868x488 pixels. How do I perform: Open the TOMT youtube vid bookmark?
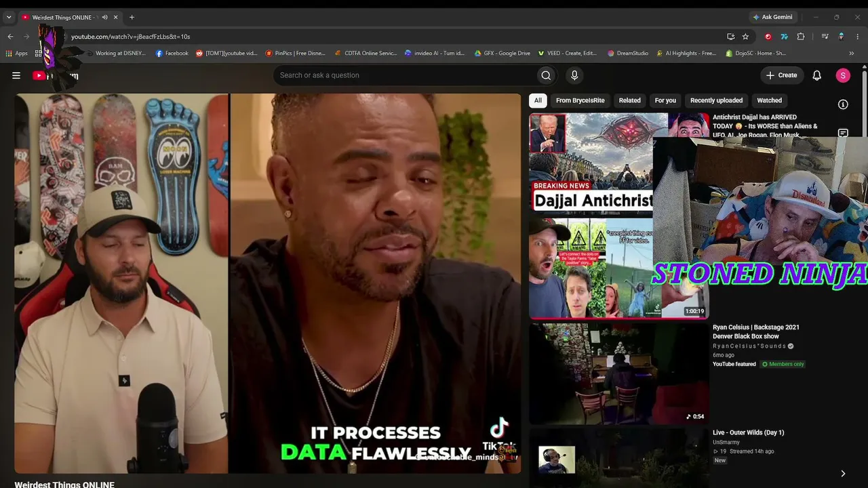click(x=226, y=53)
